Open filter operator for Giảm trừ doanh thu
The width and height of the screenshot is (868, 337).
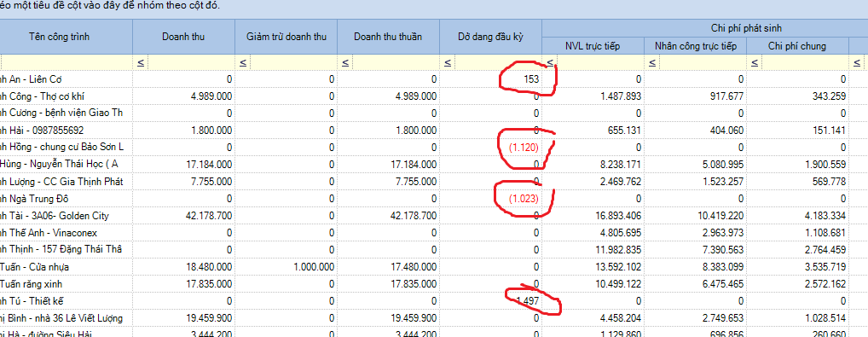tap(242, 62)
